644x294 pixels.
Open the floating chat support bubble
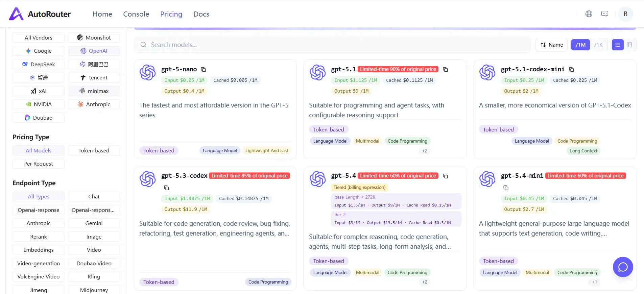(623, 267)
